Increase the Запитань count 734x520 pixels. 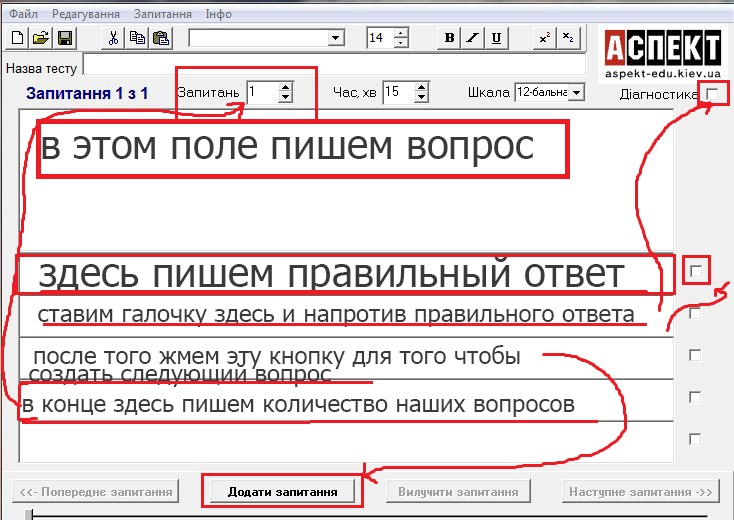tap(286, 87)
